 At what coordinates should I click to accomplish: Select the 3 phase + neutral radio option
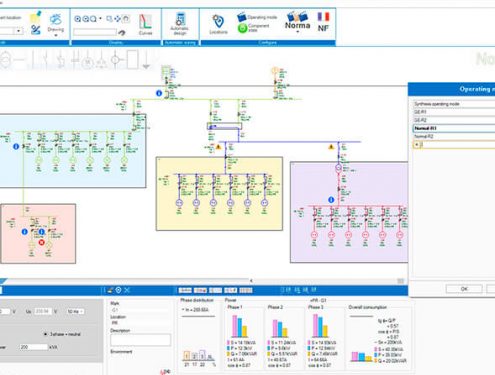pyautogui.click(x=63, y=334)
